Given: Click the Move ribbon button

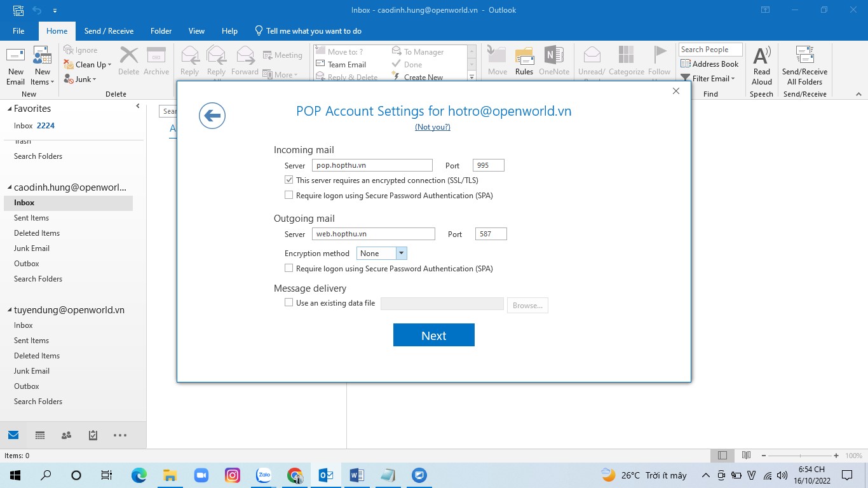Looking at the screenshot, I should (498, 61).
